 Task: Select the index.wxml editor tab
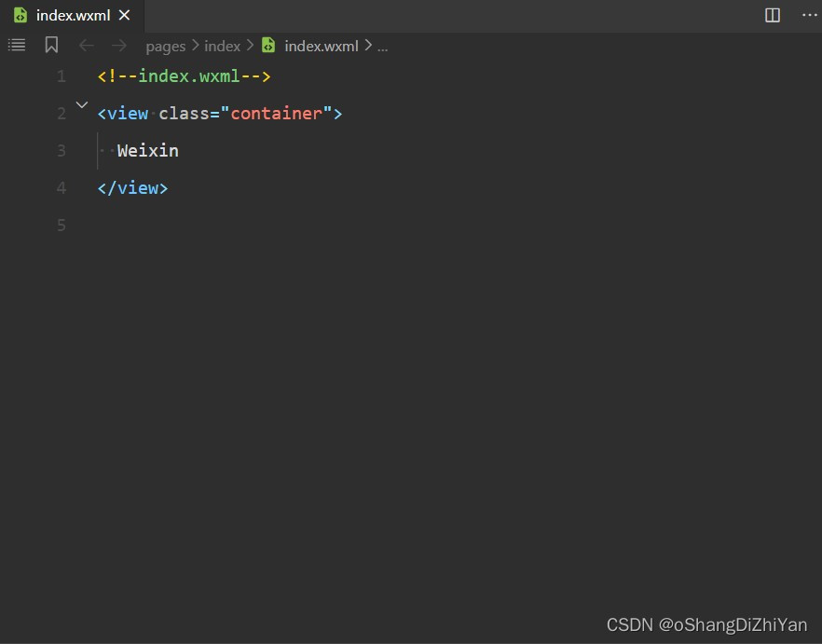tap(72, 16)
